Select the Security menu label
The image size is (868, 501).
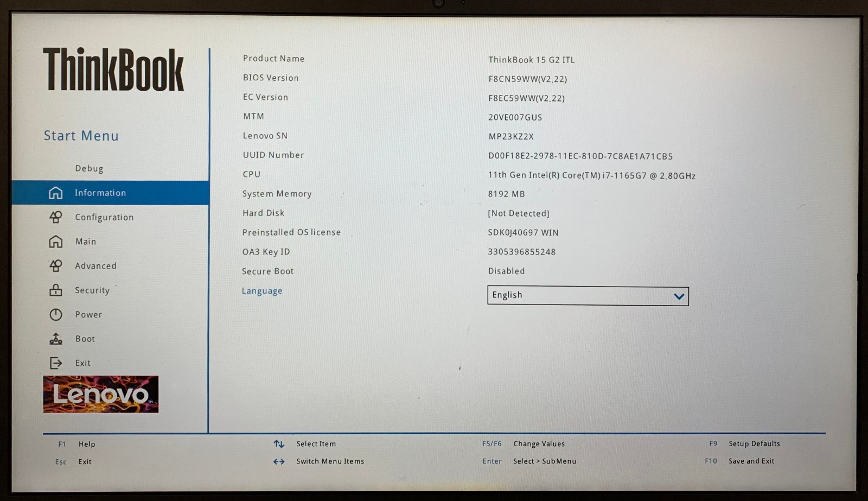click(92, 290)
